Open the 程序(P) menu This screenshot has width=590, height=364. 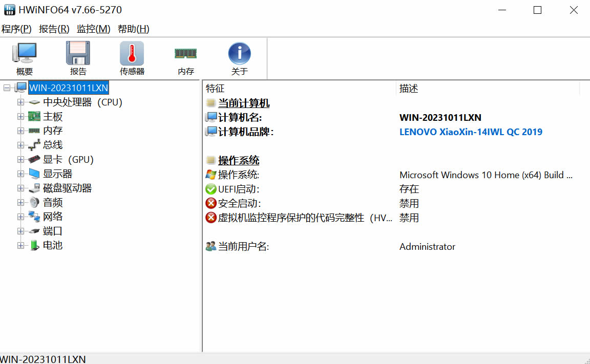tap(16, 29)
